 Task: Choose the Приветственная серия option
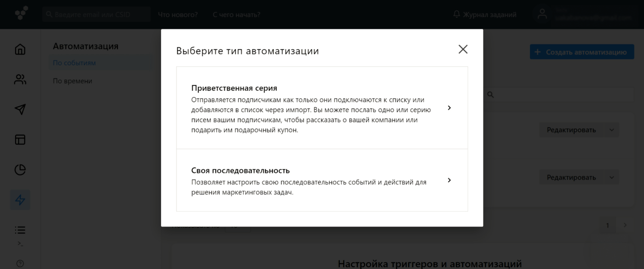(322, 108)
